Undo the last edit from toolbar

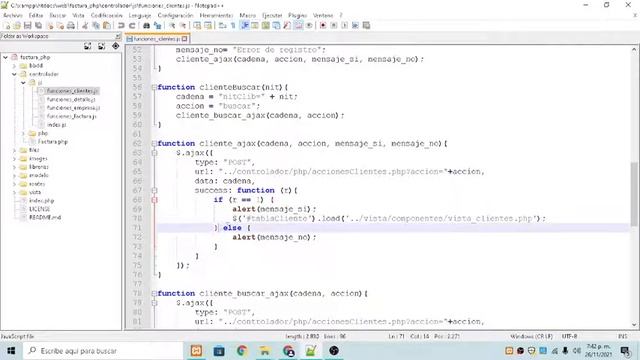(x=121, y=26)
